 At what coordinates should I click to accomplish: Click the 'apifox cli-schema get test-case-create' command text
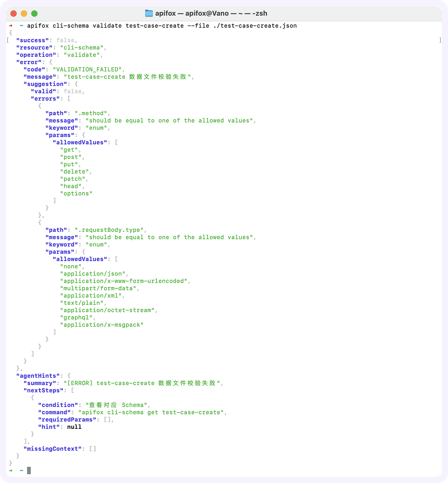(x=151, y=413)
